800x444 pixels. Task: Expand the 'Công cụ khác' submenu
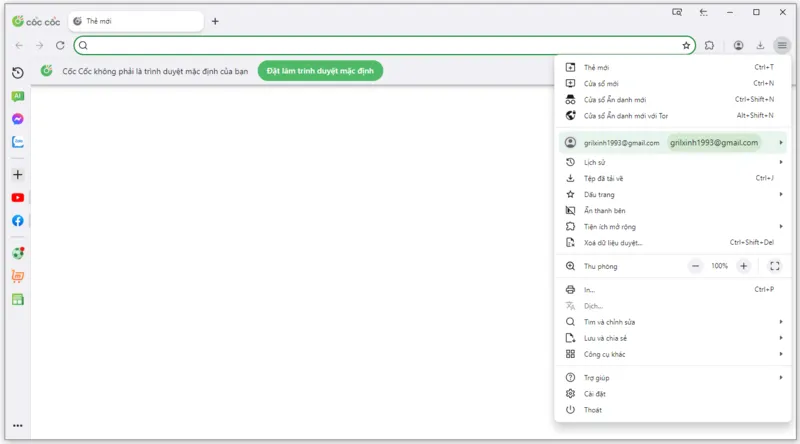click(672, 354)
